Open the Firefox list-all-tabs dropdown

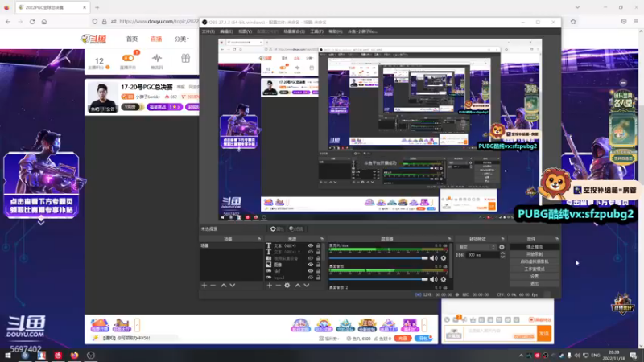577,7
